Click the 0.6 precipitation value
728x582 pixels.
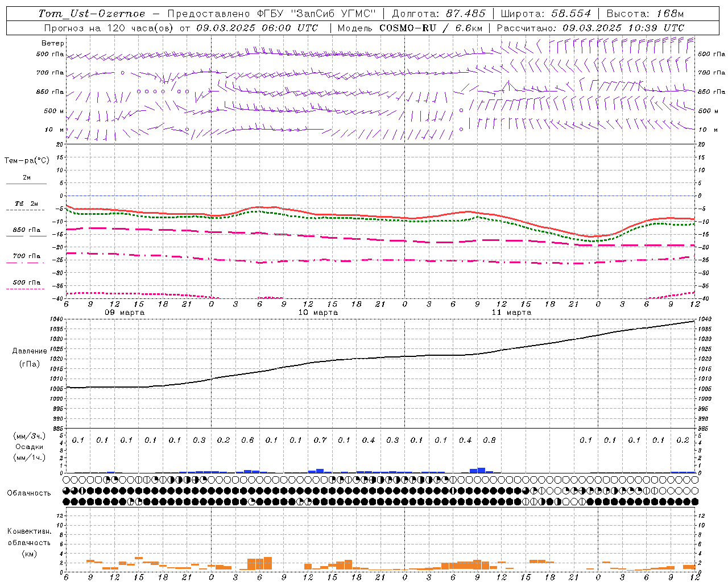coord(247,440)
